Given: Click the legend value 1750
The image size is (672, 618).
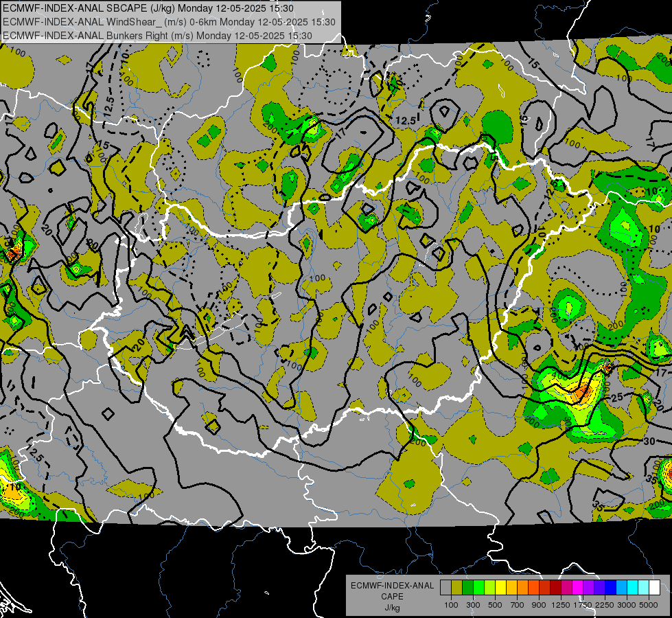Looking at the screenshot, I should click(583, 605).
